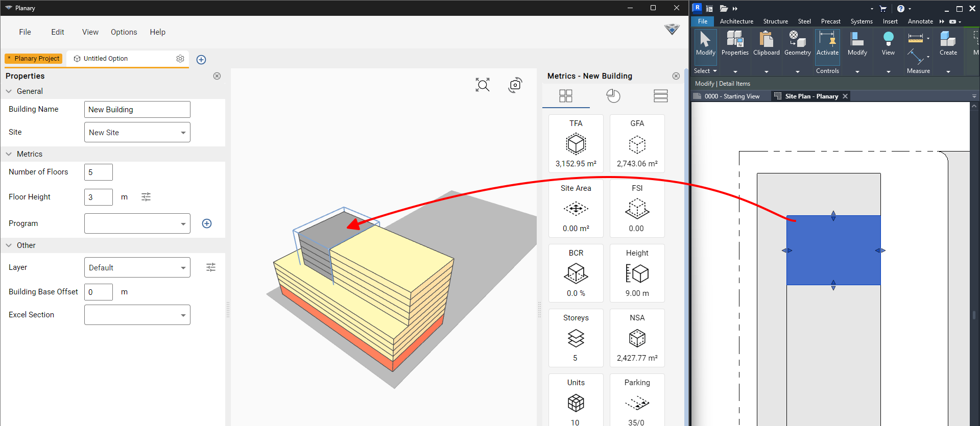Switch Metrics to the list view
This screenshot has width=980, height=426.
[661, 96]
